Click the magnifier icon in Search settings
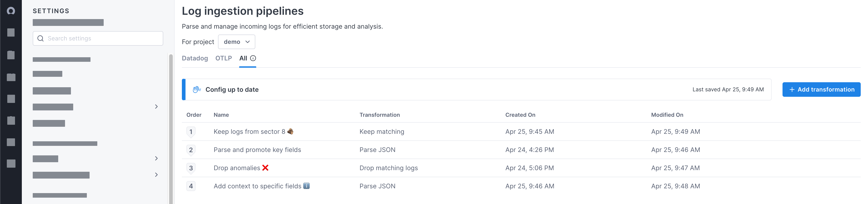This screenshot has width=868, height=204. tap(40, 38)
